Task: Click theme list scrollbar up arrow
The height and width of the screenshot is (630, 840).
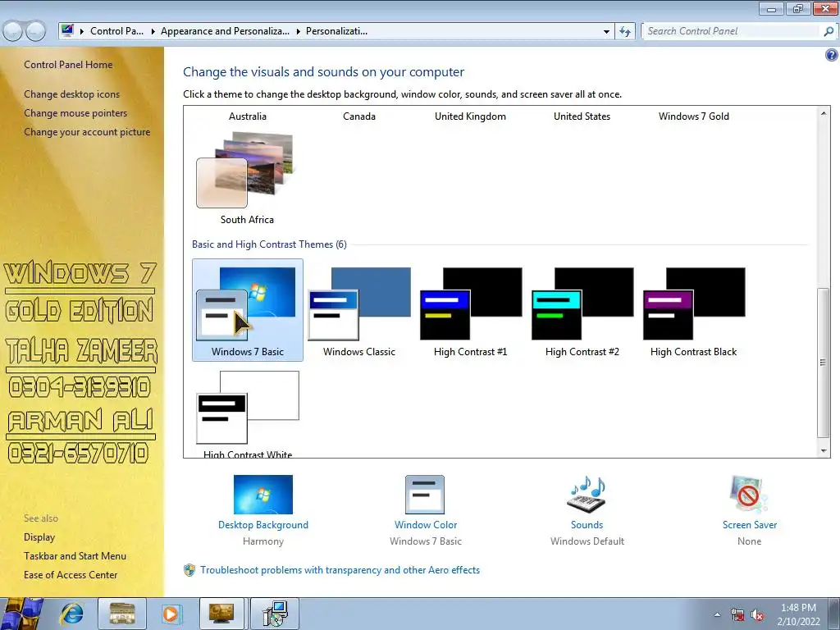Action: click(x=824, y=113)
